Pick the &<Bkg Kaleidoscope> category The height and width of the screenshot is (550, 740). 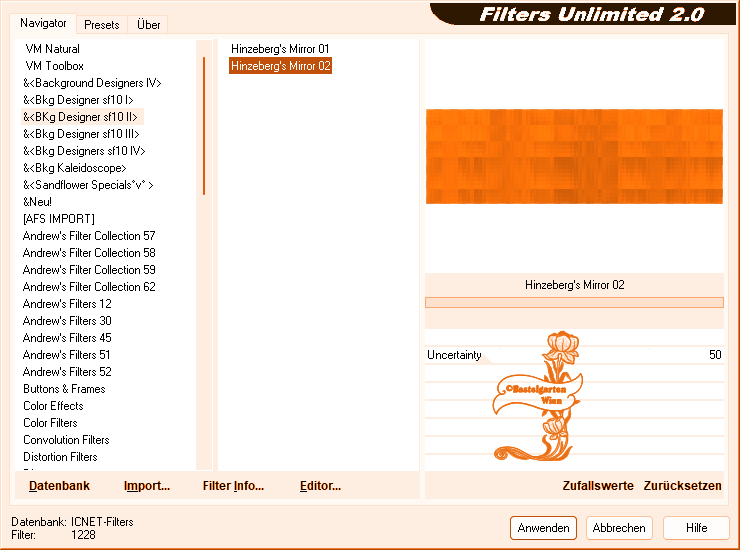click(75, 168)
